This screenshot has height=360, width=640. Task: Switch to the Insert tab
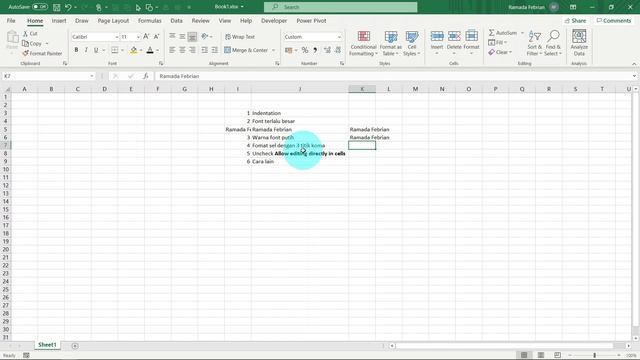(x=59, y=20)
